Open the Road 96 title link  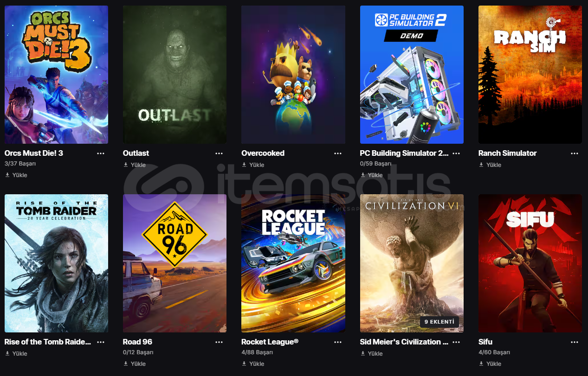137,342
